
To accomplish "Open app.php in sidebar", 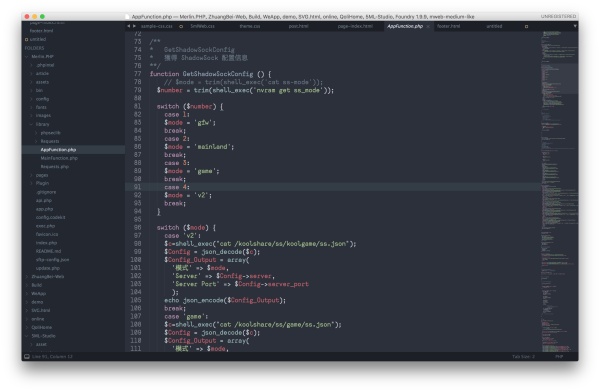I will coord(44,209).
